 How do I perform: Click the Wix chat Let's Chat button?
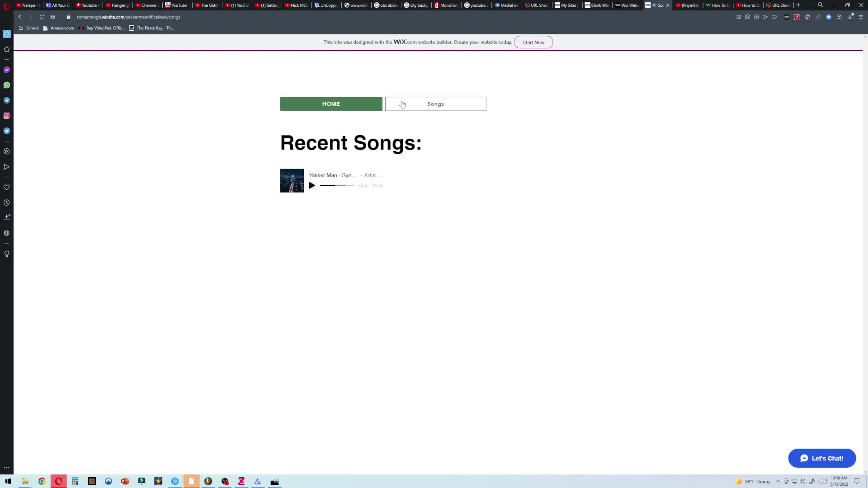tap(822, 458)
